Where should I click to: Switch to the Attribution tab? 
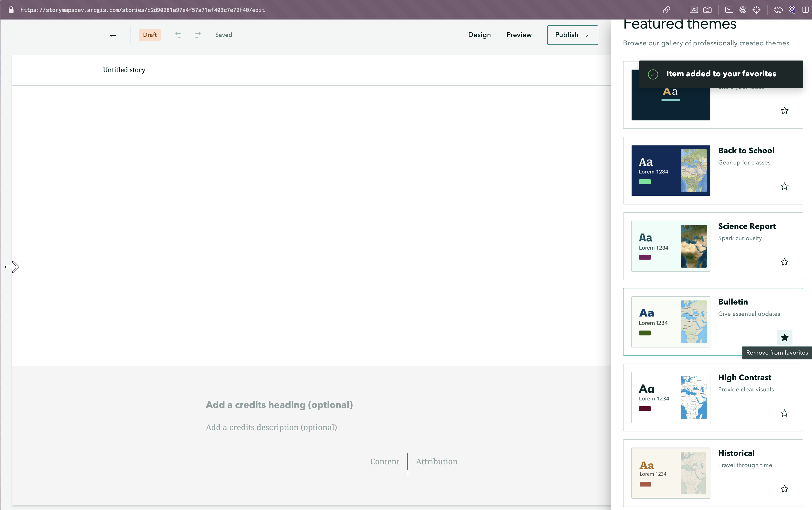click(436, 461)
